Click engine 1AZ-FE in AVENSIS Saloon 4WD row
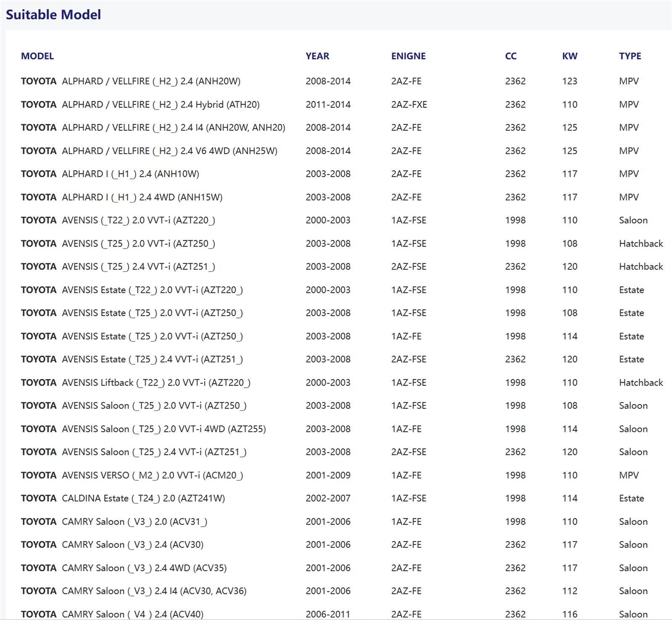The height and width of the screenshot is (620, 672). 406,429
